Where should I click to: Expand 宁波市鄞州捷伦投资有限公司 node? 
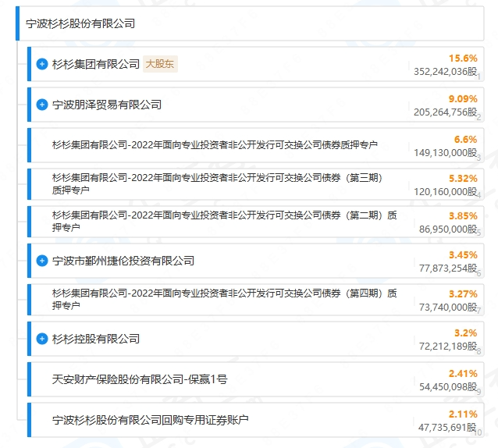(x=42, y=261)
